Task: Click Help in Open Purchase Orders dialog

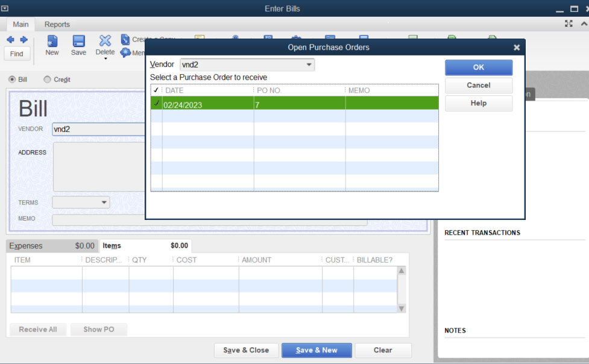Action: 479,103
